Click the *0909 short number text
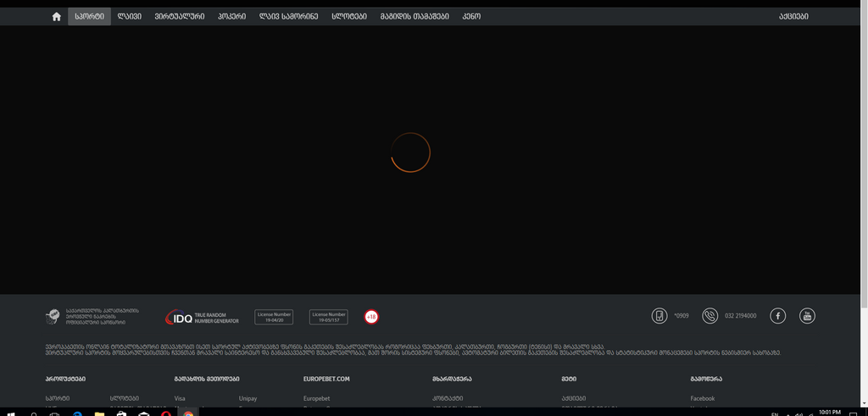Image resolution: width=868 pixels, height=416 pixels. pyautogui.click(x=682, y=316)
